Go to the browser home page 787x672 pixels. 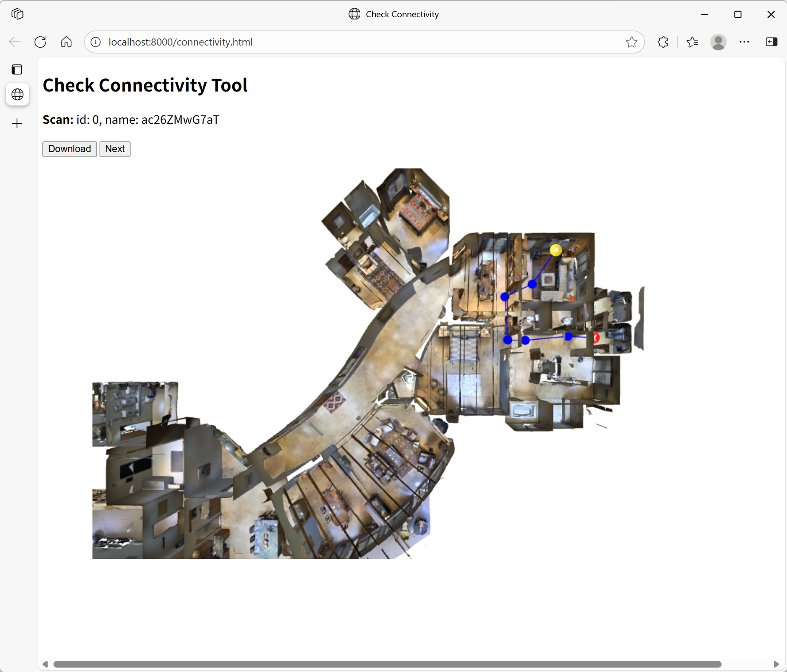pyautogui.click(x=66, y=42)
